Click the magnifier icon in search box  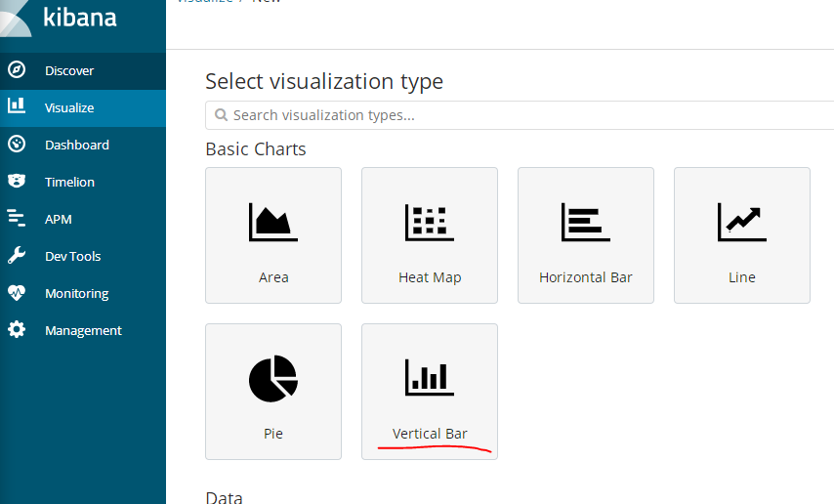click(x=221, y=115)
